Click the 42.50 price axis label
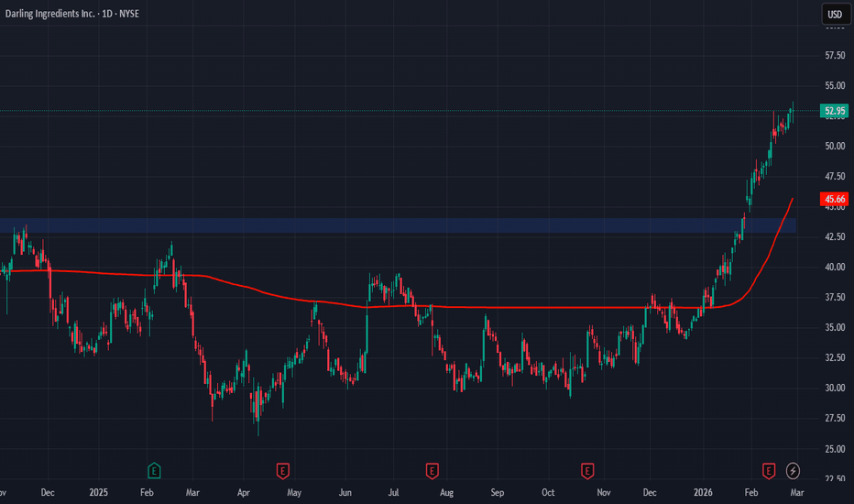Screen dimensions: 854x504 pos(835,236)
